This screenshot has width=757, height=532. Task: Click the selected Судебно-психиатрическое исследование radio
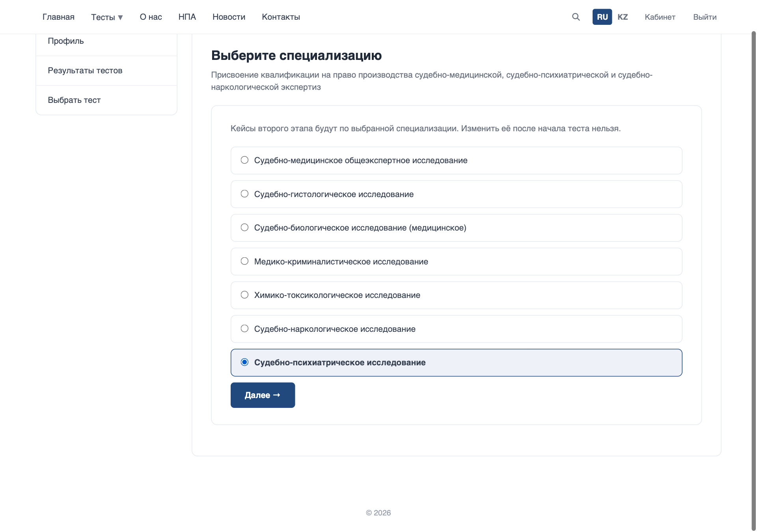pos(244,362)
